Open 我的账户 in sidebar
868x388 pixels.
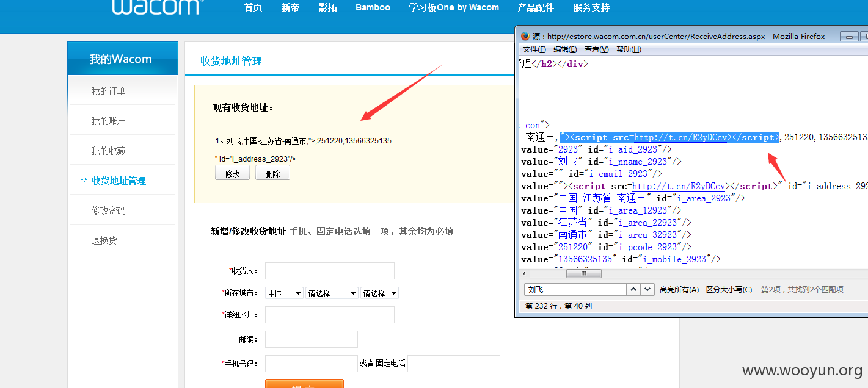click(x=108, y=121)
